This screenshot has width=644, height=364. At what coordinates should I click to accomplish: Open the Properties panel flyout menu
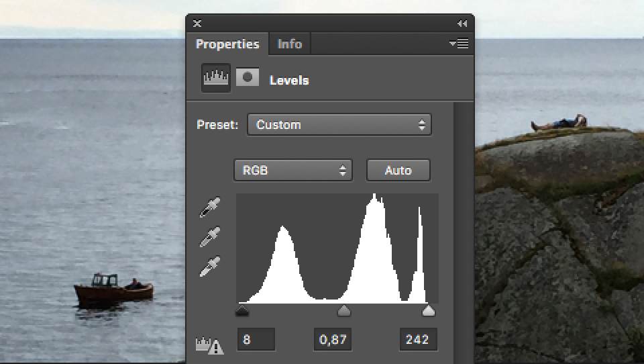click(x=460, y=44)
